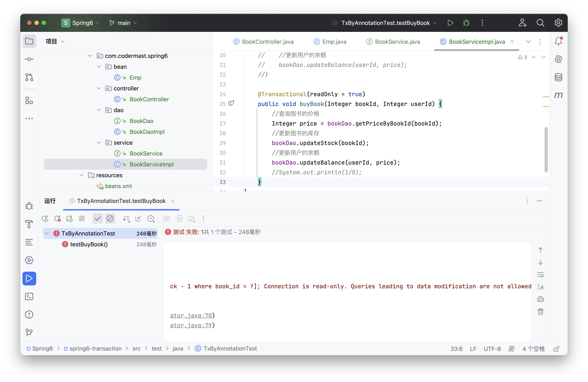Open the main branch dropdown
The image size is (588, 382).
tap(123, 23)
